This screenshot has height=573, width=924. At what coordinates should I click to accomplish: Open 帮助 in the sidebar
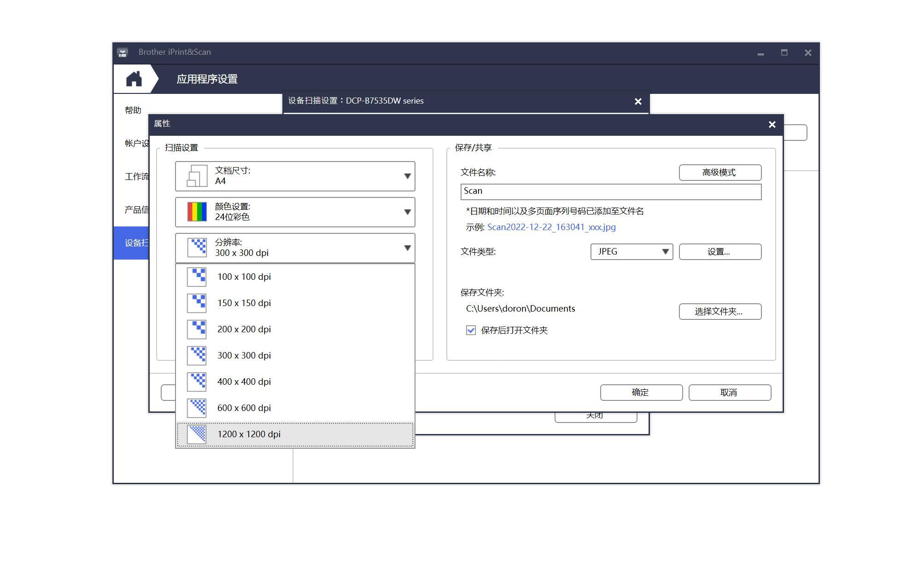(x=133, y=110)
